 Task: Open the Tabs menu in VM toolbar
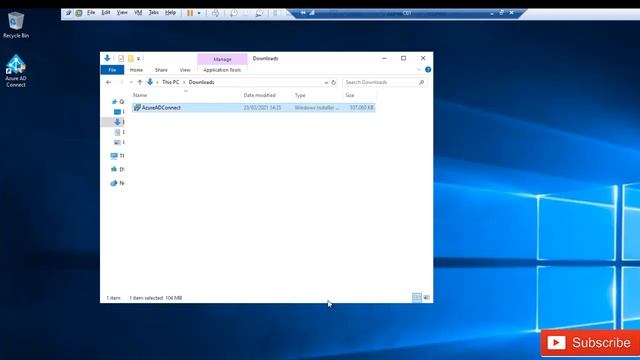point(153,13)
